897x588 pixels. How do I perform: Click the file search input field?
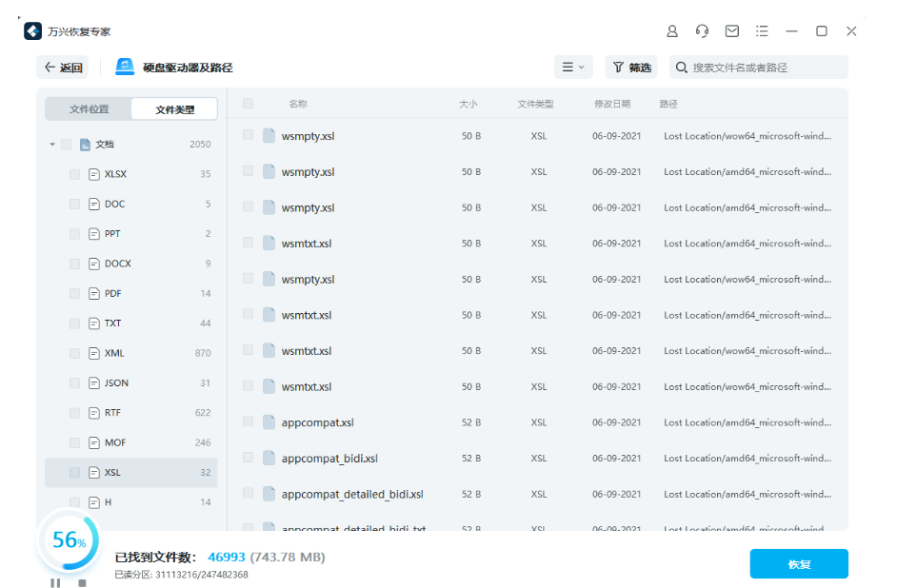[x=752, y=67]
